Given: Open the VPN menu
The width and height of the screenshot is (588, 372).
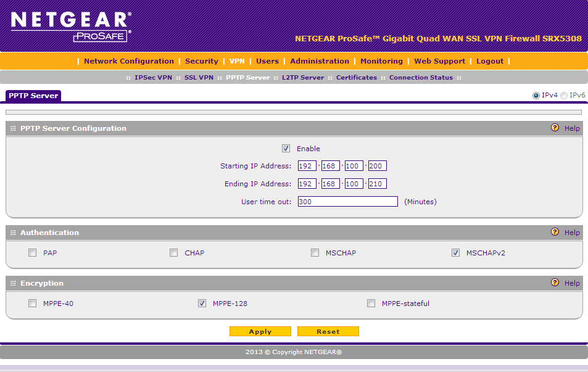Looking at the screenshot, I should point(237,61).
